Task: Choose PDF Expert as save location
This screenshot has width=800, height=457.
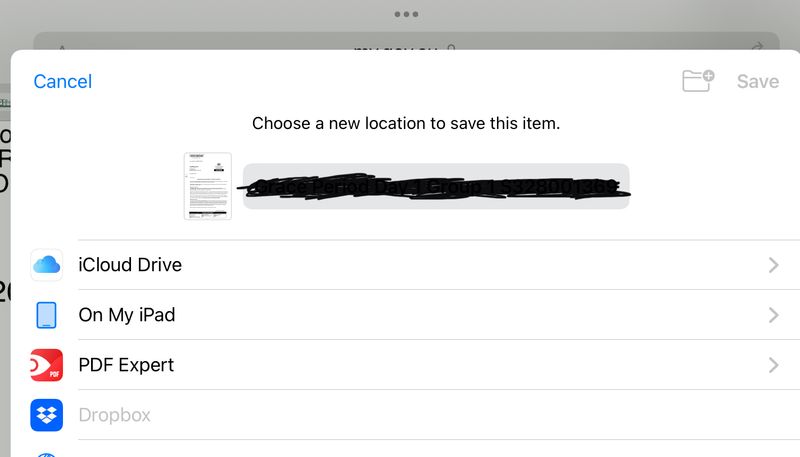Action: [400, 365]
